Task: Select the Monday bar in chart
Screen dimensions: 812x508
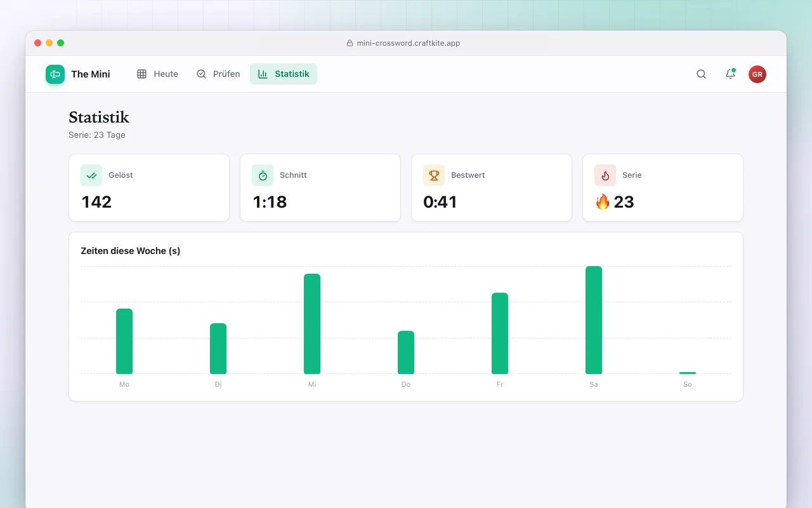Action: (x=124, y=341)
